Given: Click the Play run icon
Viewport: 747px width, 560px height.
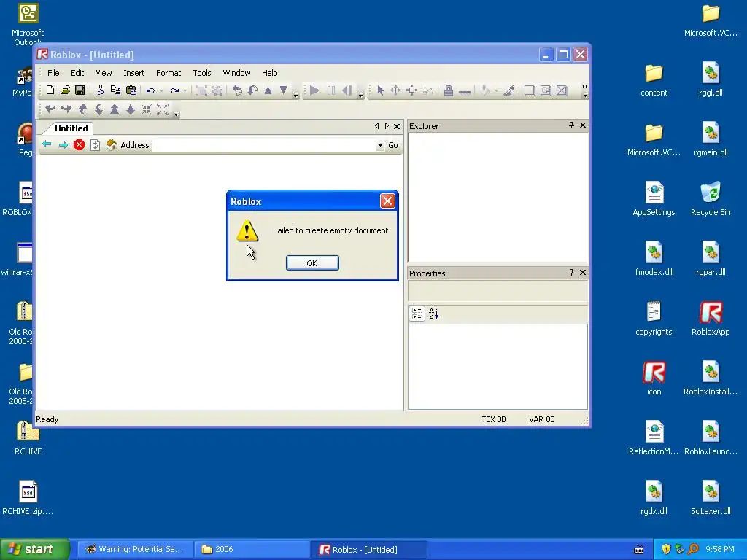Looking at the screenshot, I should pyautogui.click(x=314, y=90).
